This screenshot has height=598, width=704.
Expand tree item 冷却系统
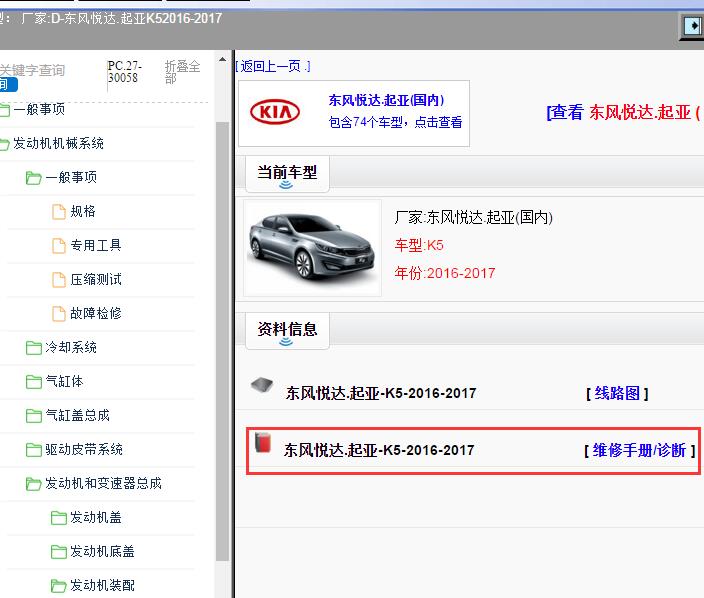click(x=71, y=348)
